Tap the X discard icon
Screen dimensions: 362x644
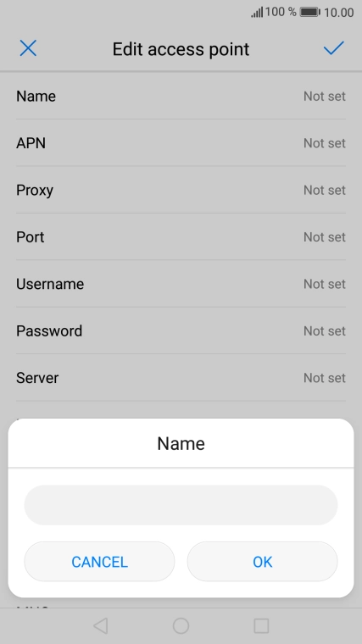28,48
